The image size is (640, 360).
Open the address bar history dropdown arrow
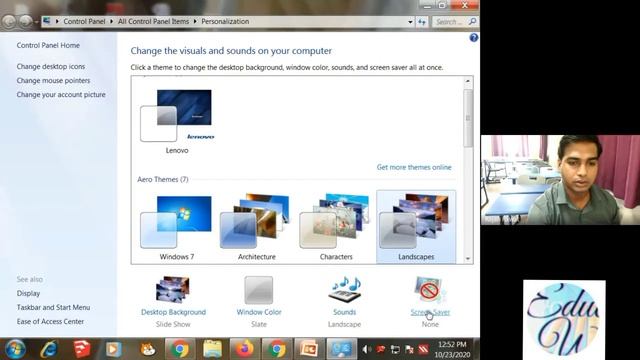click(x=410, y=22)
